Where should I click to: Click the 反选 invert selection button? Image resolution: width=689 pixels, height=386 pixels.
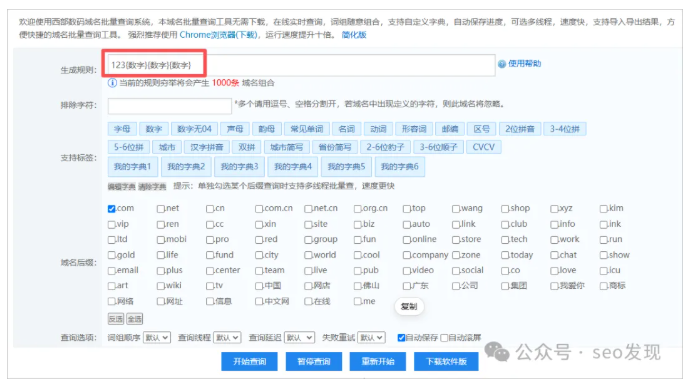[x=116, y=319]
